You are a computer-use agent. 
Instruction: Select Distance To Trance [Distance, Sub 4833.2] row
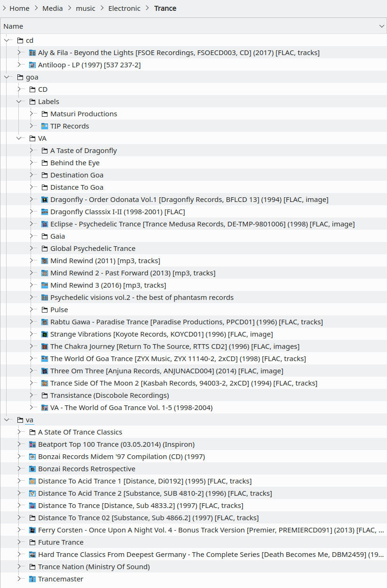193,506
